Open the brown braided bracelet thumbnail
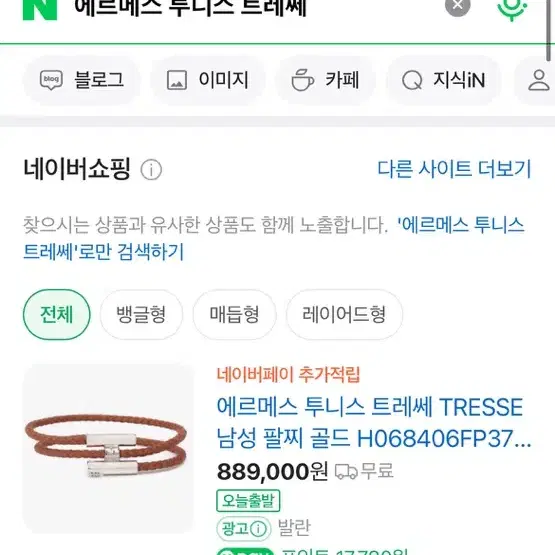Image resolution: width=555 pixels, height=555 pixels. pyautogui.click(x=108, y=448)
